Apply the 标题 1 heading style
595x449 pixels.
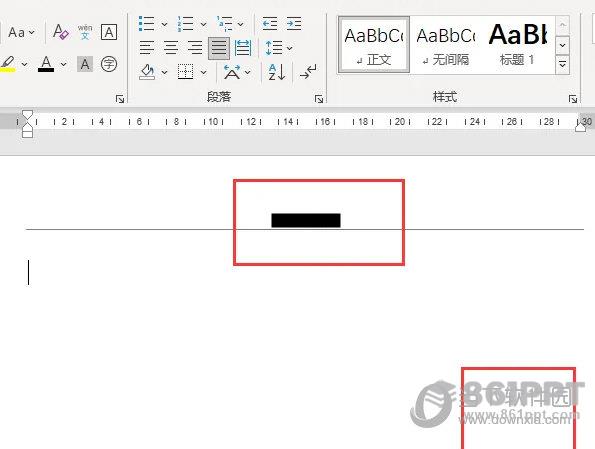tap(518, 45)
